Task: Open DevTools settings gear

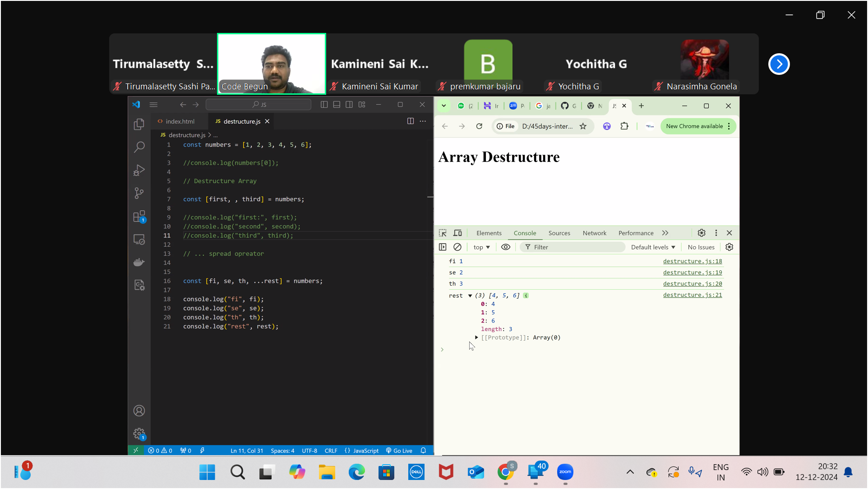Action: pyautogui.click(x=702, y=233)
